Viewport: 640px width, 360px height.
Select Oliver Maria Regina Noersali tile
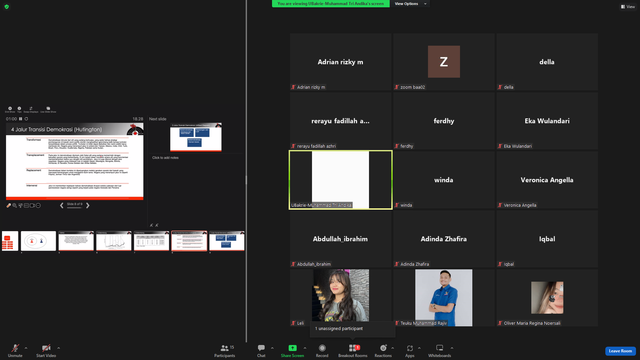pyautogui.click(x=547, y=298)
